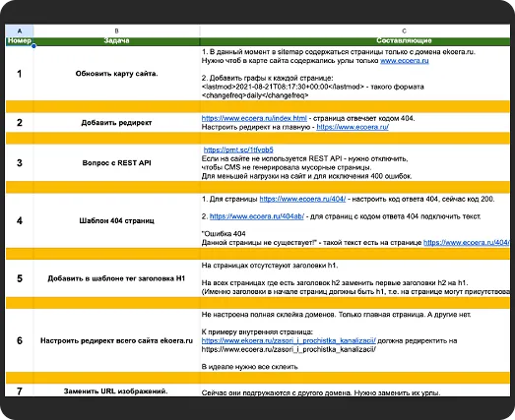This screenshot has width=515, height=420.
Task: Select column C header
Action: click(x=354, y=30)
